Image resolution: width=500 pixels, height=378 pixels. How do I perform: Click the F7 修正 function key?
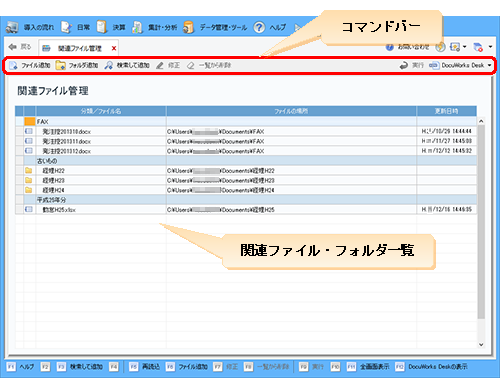(226, 367)
